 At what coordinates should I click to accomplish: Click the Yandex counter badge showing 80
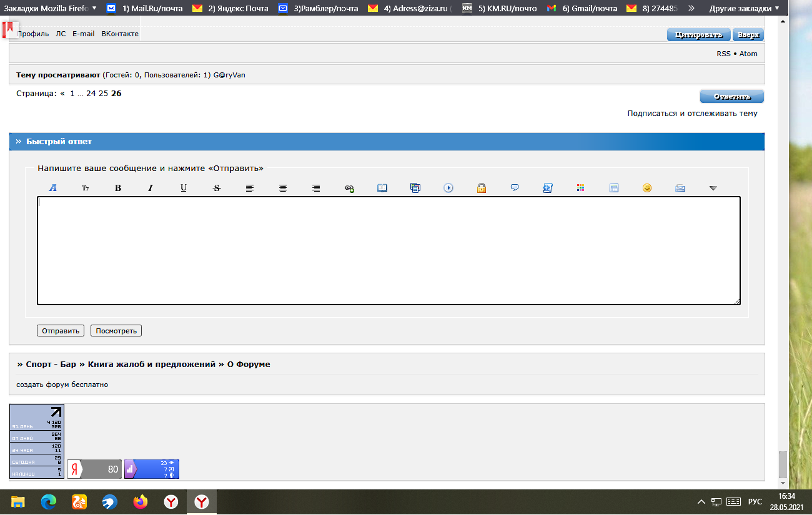pos(94,469)
